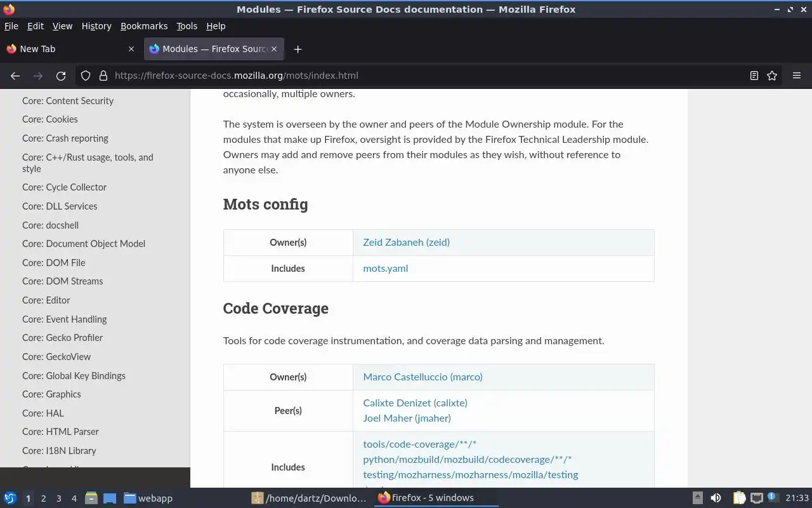Toggle reader view icon
This screenshot has height=508, width=812.
pyautogui.click(x=754, y=76)
